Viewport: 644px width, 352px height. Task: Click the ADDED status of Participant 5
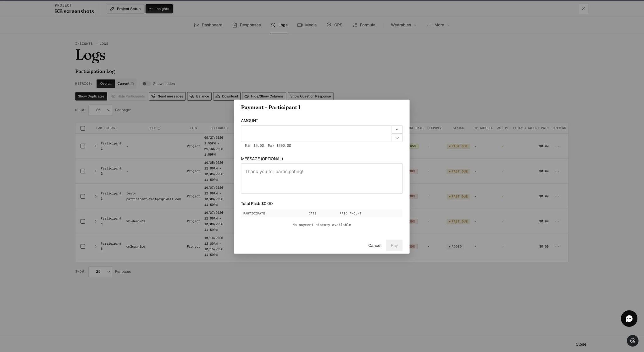[455, 247]
